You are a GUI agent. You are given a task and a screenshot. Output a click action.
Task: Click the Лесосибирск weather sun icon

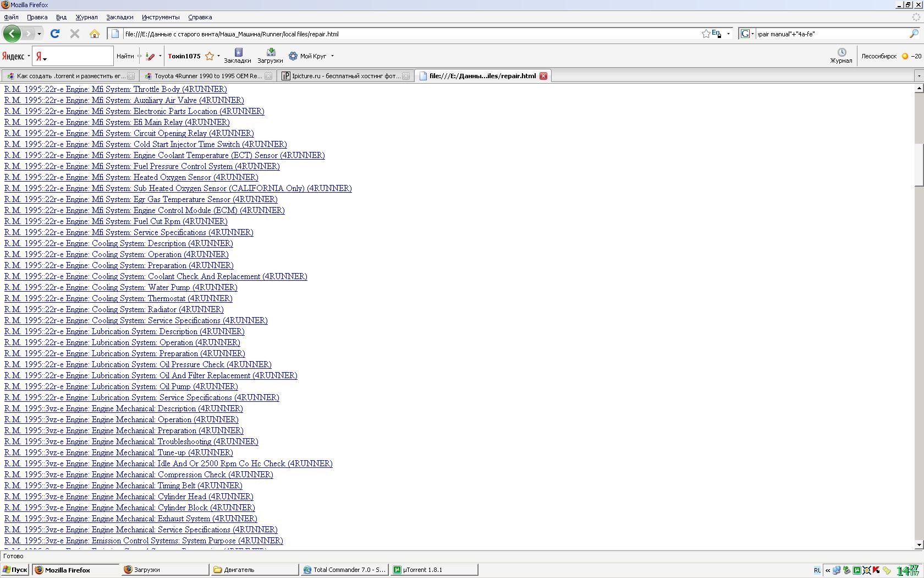coord(905,56)
